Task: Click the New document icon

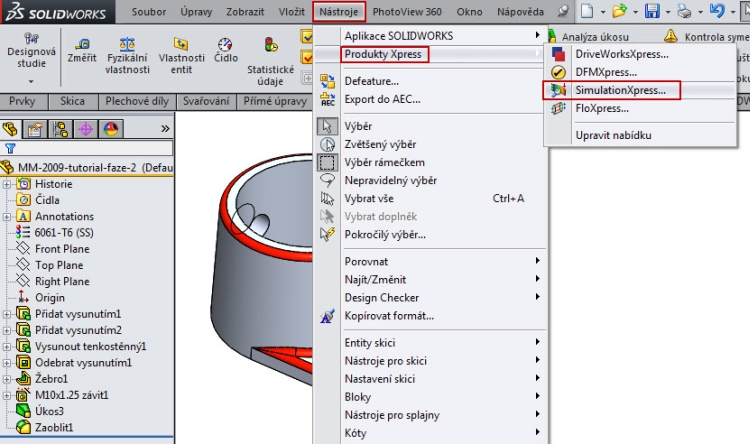Action: pyautogui.click(x=587, y=11)
